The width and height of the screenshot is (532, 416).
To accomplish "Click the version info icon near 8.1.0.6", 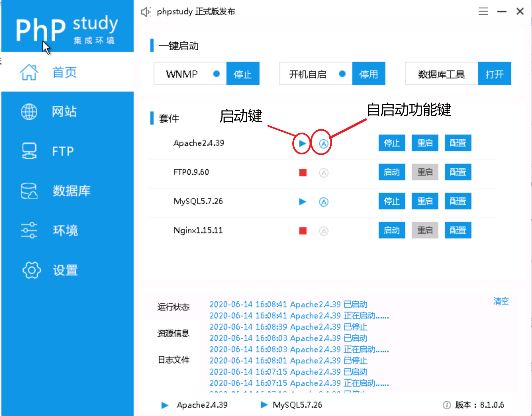I will point(448,404).
